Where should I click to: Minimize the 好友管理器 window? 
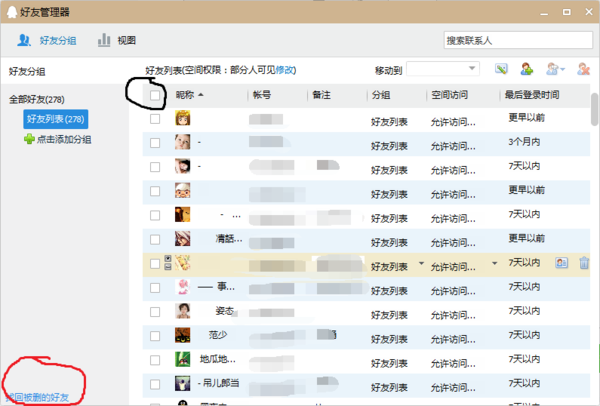(544, 12)
